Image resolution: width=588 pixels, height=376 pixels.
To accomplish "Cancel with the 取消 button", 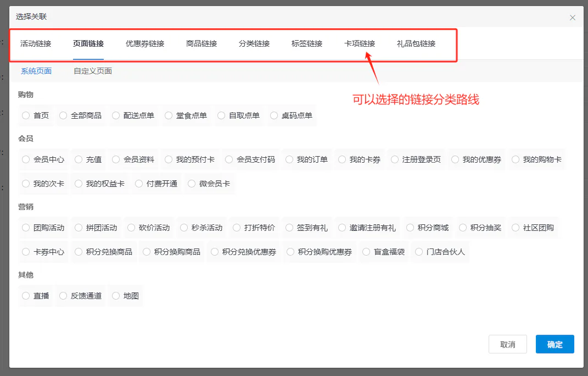I will (x=508, y=344).
